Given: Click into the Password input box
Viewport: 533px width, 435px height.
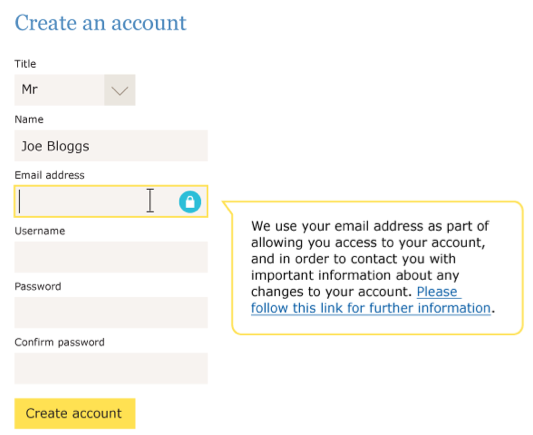Looking at the screenshot, I should [111, 313].
